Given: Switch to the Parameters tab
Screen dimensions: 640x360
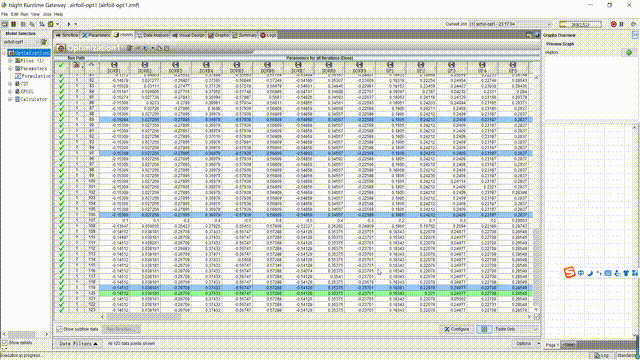Looking at the screenshot, I should [x=96, y=36].
